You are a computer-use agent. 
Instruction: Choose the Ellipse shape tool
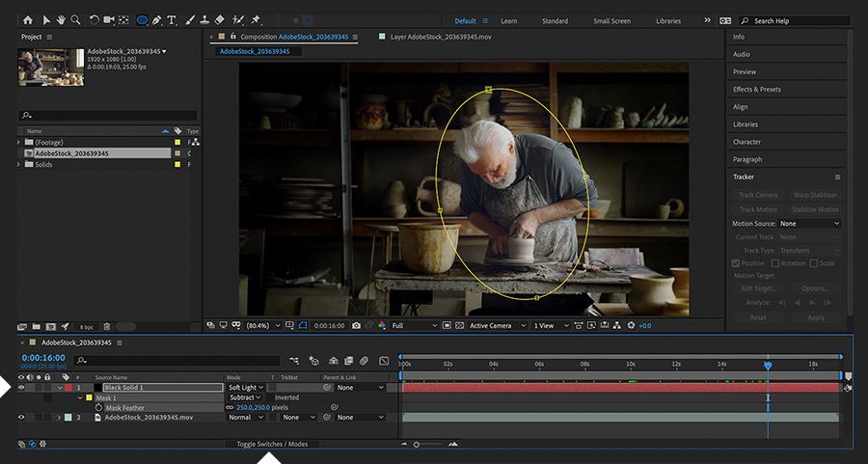[x=142, y=19]
